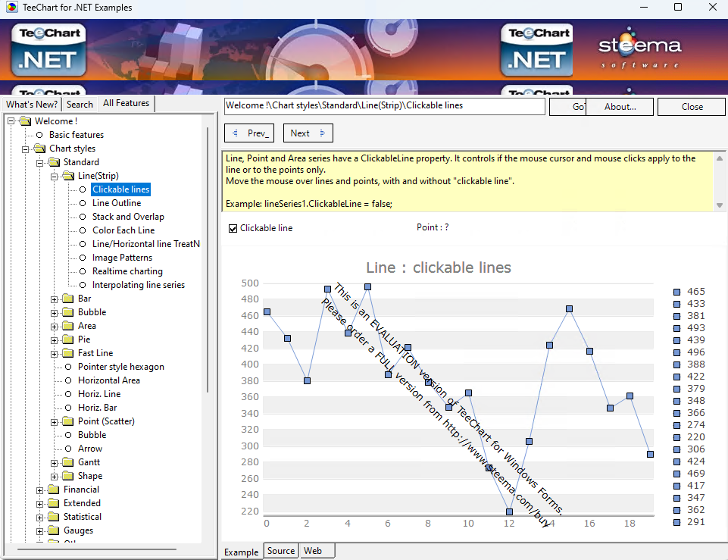This screenshot has height=560, width=728.
Task: Click the Welcome ! folder icon
Action: (25, 121)
